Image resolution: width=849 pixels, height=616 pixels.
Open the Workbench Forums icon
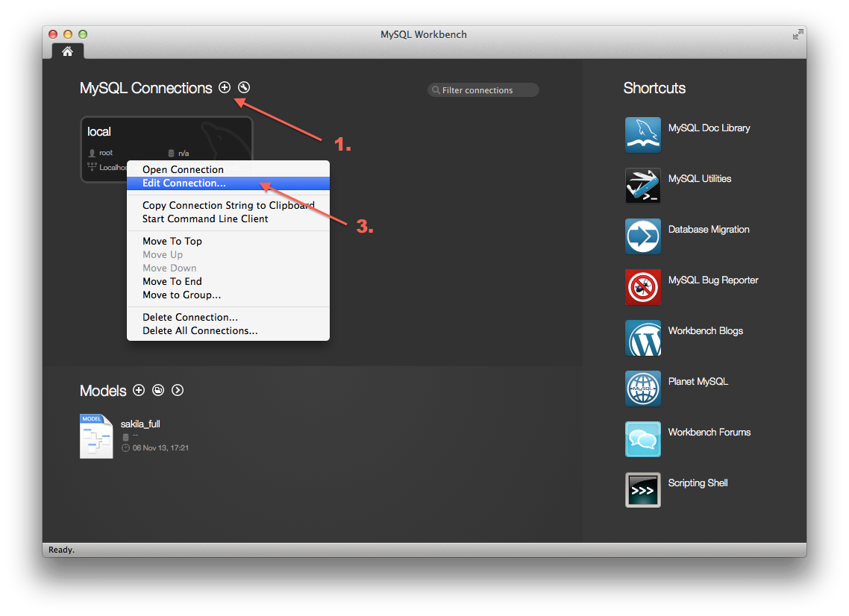[x=642, y=439]
